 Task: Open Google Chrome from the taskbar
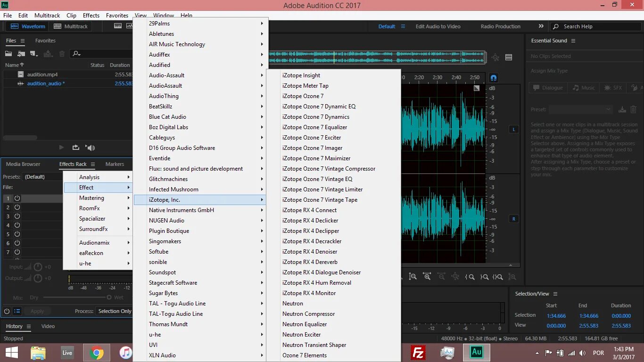97,352
